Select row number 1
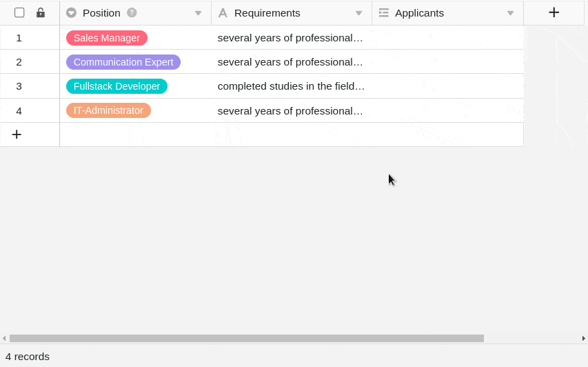Viewport: 588px width, 367px height. [19, 38]
